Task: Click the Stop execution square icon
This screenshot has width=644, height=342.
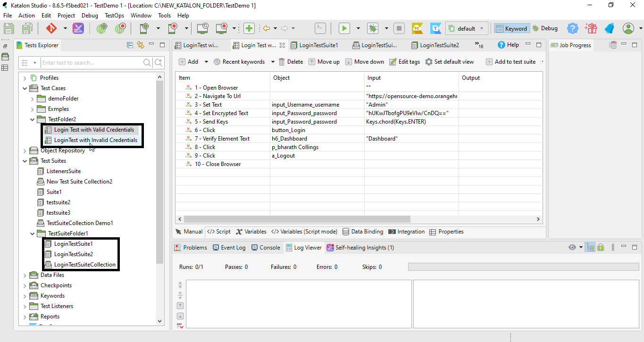Action: pos(399,28)
